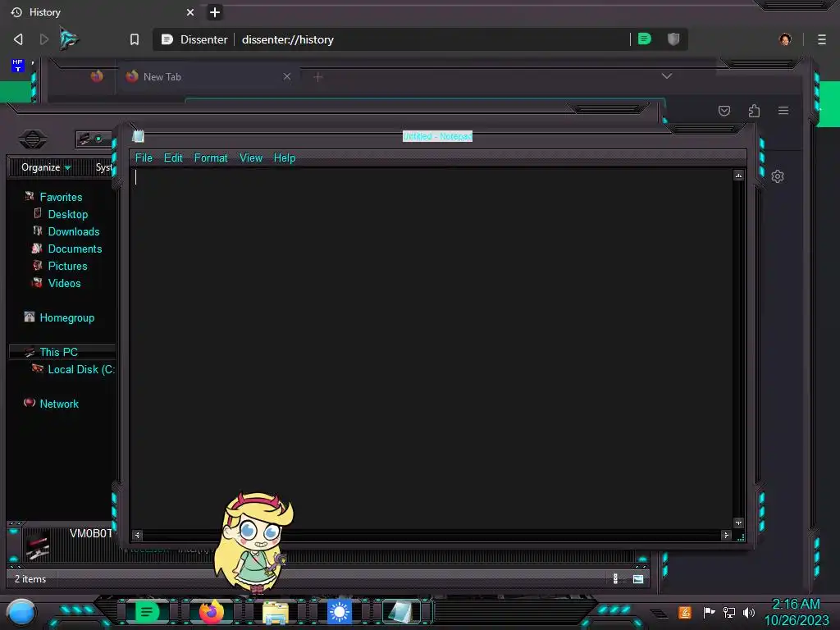The width and height of the screenshot is (840, 630).
Task: Click Notepad's vertical scroll up arrow
Action: coord(739,176)
